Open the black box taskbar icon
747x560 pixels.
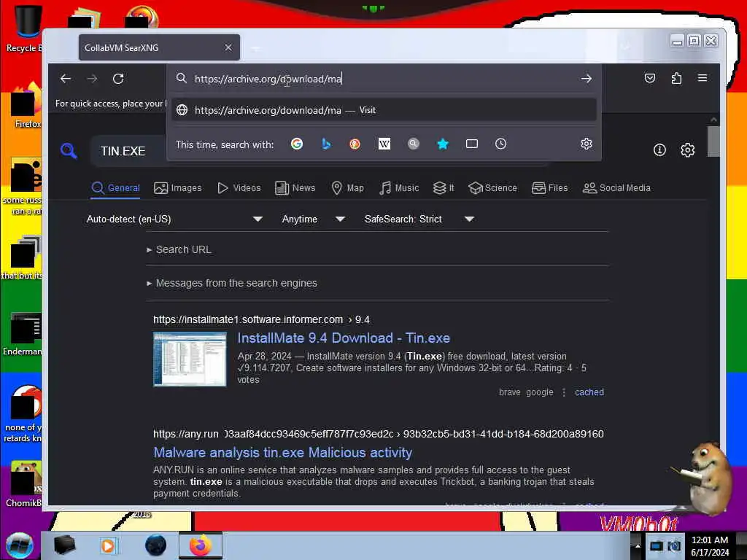coord(64,545)
